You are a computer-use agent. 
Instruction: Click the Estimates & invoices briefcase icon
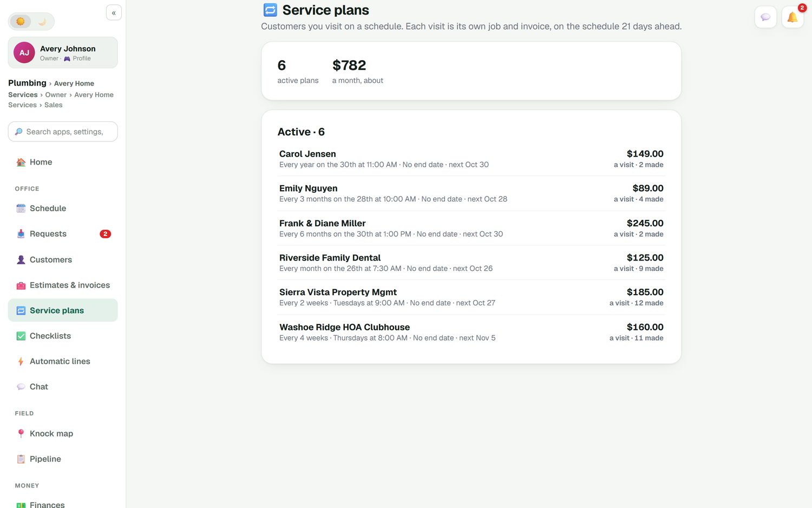(21, 285)
